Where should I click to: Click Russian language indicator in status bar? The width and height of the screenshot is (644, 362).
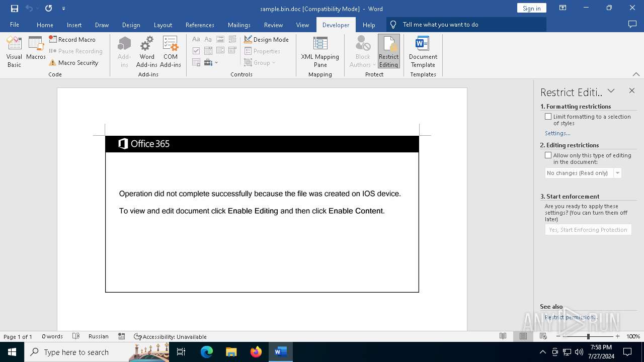click(99, 336)
